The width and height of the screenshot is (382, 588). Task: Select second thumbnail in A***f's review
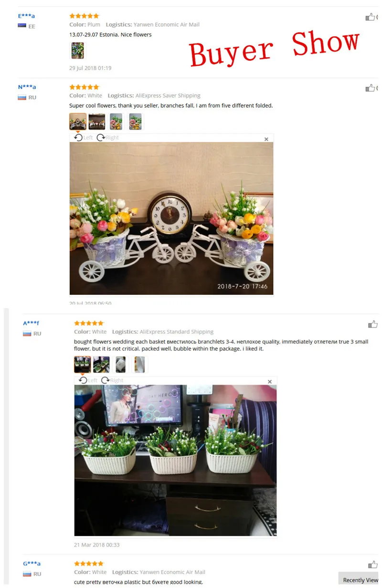pyautogui.click(x=101, y=364)
